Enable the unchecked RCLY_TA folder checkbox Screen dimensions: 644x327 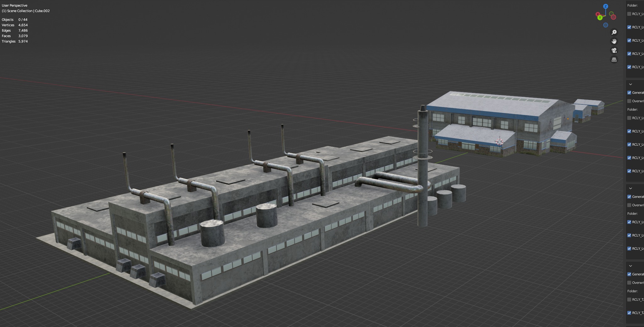click(629, 300)
